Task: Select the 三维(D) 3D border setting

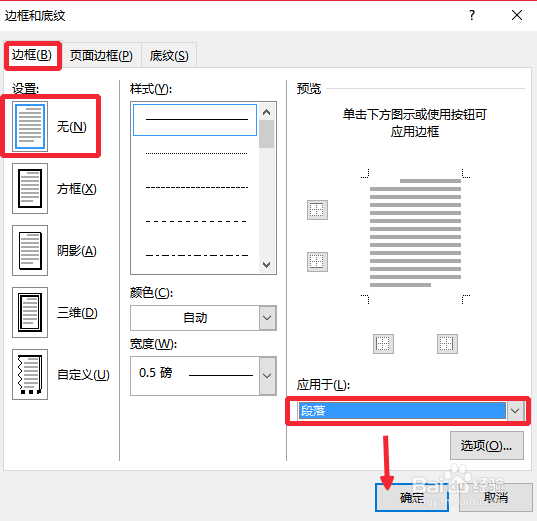Action: (30, 312)
